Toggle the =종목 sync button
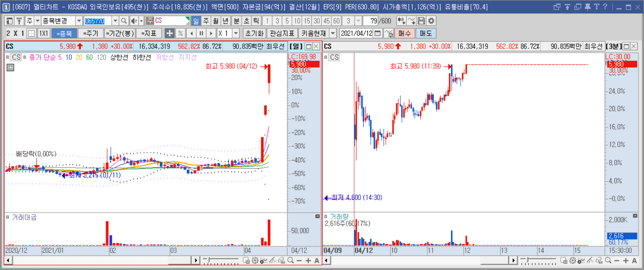Screen dimensions: 644x270 [x=64, y=33]
